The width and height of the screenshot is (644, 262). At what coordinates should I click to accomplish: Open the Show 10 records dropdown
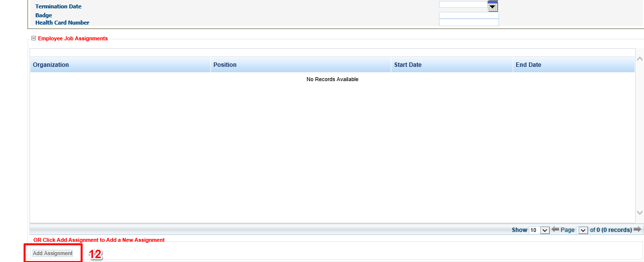point(544,230)
